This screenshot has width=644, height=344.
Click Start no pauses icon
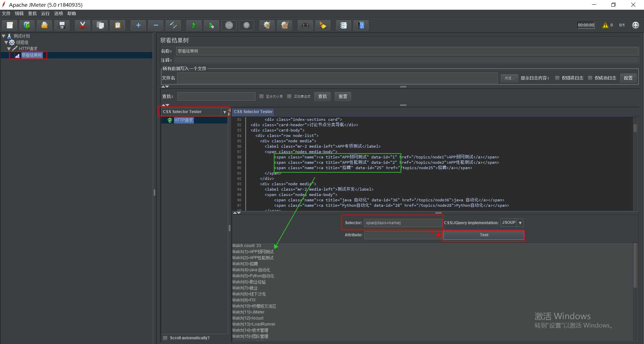[211, 25]
